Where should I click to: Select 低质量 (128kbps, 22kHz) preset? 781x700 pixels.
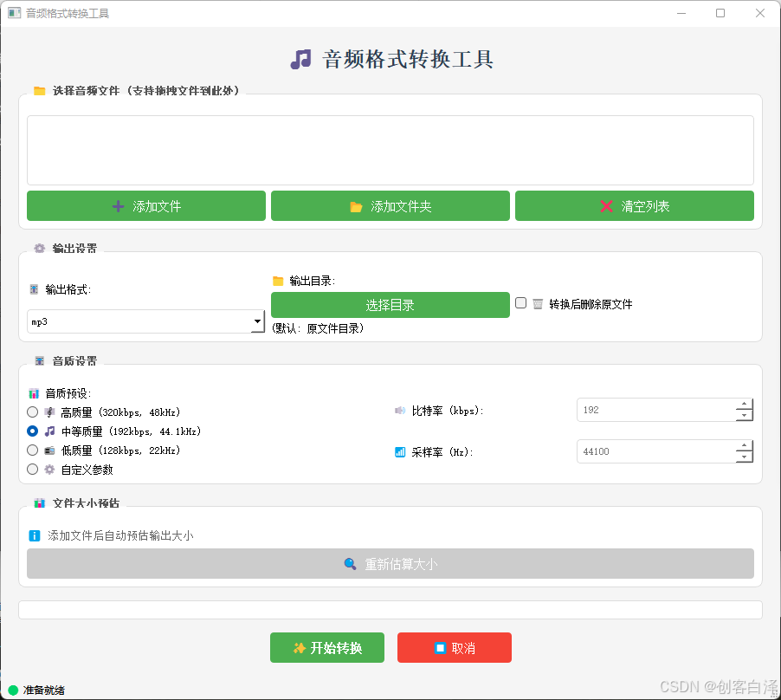pyautogui.click(x=32, y=450)
